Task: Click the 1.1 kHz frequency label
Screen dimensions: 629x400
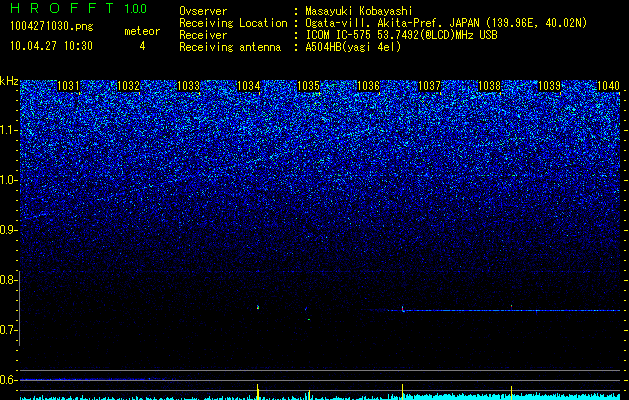Action: 8,130
